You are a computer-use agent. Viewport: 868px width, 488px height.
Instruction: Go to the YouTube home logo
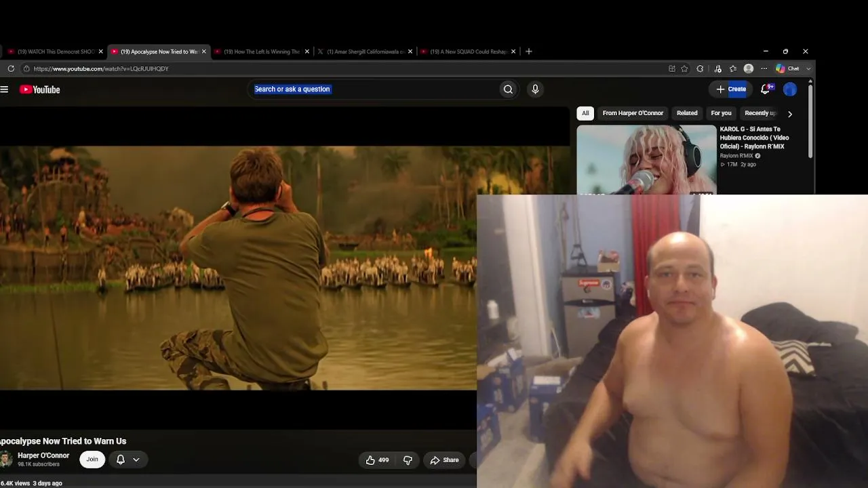point(40,89)
